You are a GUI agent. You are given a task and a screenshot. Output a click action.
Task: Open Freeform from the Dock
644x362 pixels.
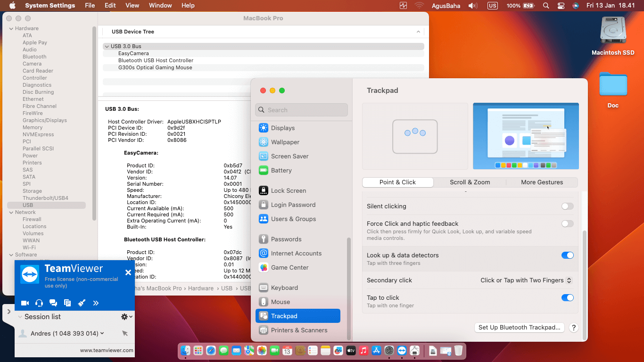338,351
